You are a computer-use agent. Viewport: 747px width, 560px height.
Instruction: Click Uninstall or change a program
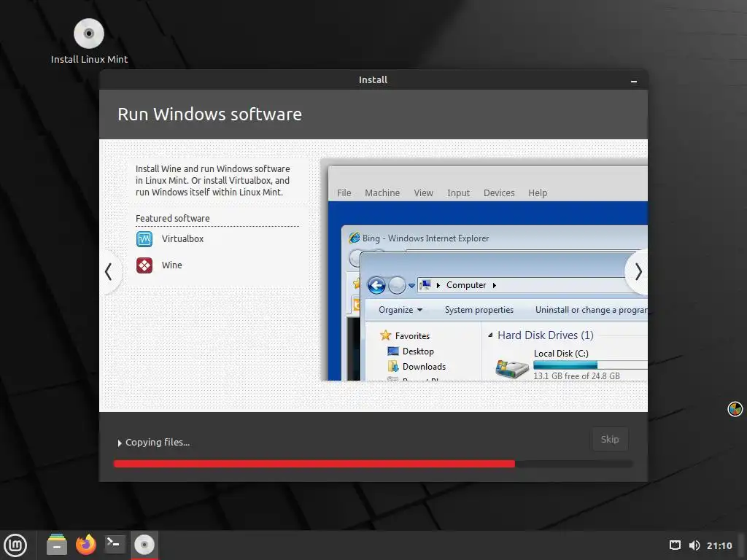coord(591,310)
